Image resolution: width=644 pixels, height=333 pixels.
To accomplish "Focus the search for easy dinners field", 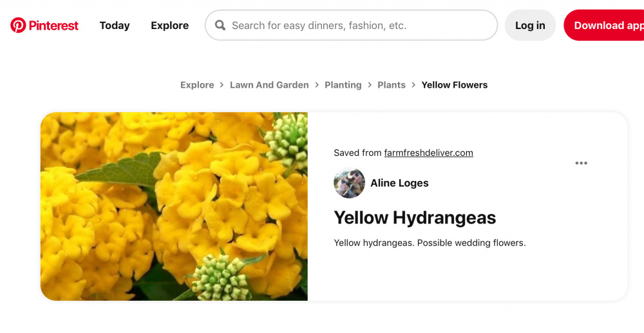I will (351, 26).
